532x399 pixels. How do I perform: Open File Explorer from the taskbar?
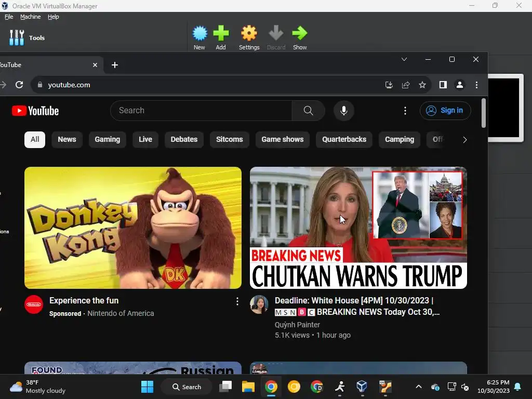248,387
